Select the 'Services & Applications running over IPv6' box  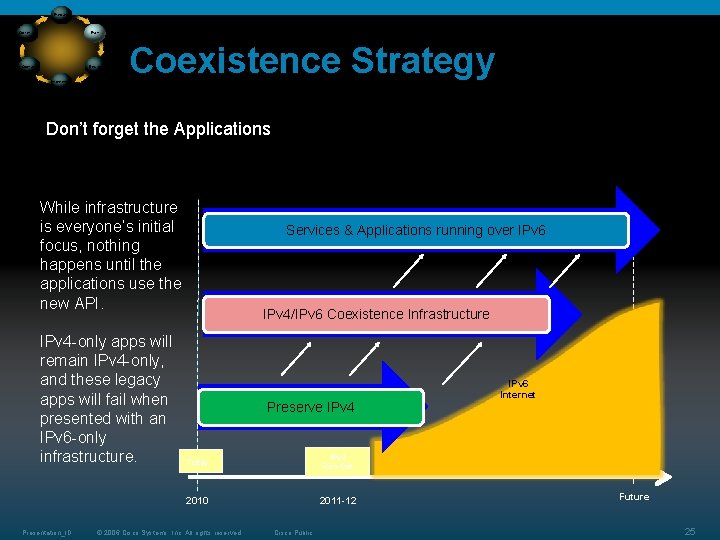pyautogui.click(x=416, y=230)
